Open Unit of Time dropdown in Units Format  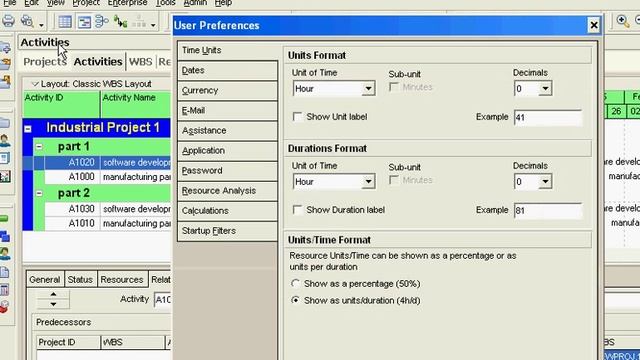coord(368,89)
